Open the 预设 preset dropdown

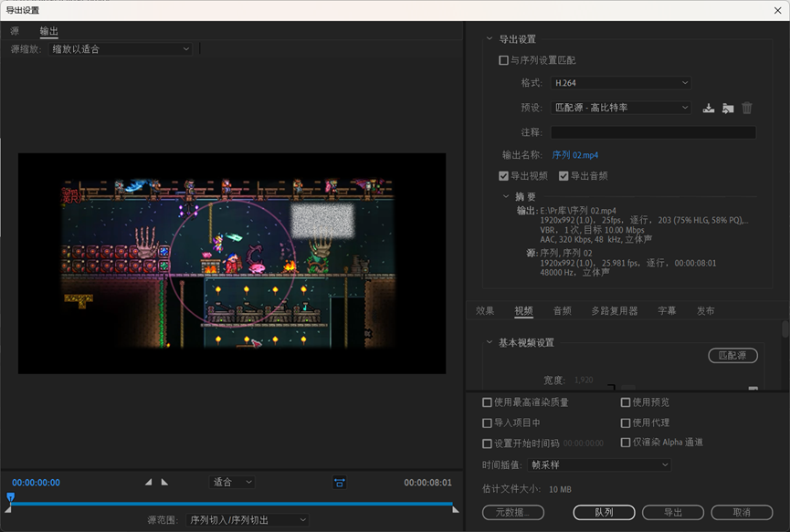tap(621, 108)
